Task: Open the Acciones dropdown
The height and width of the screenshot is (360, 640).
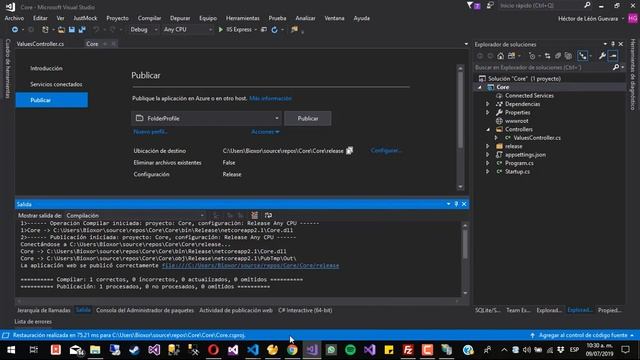Action: (265, 132)
